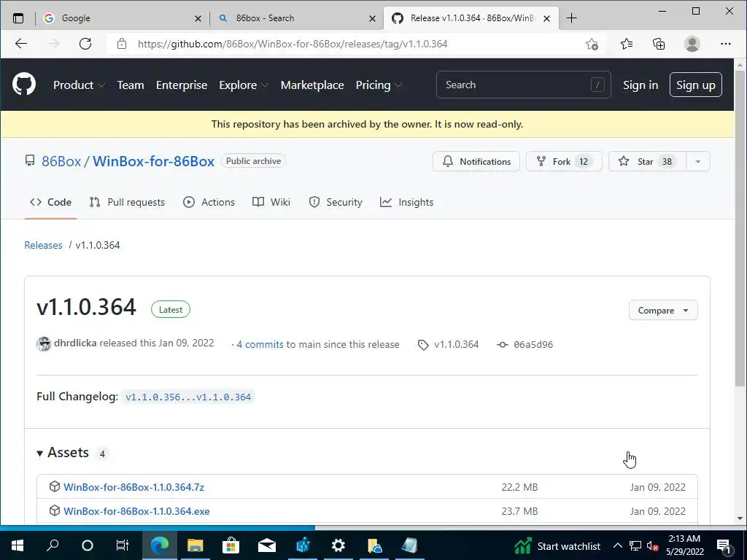Open the Star list dropdown arrow
747x560 pixels.
698,161
